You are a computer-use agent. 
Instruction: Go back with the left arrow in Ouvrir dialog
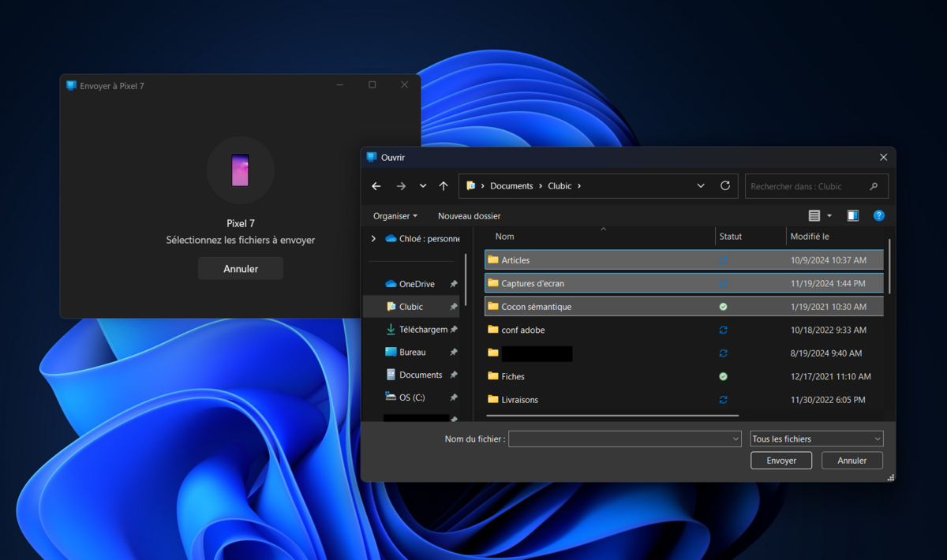pyautogui.click(x=376, y=186)
